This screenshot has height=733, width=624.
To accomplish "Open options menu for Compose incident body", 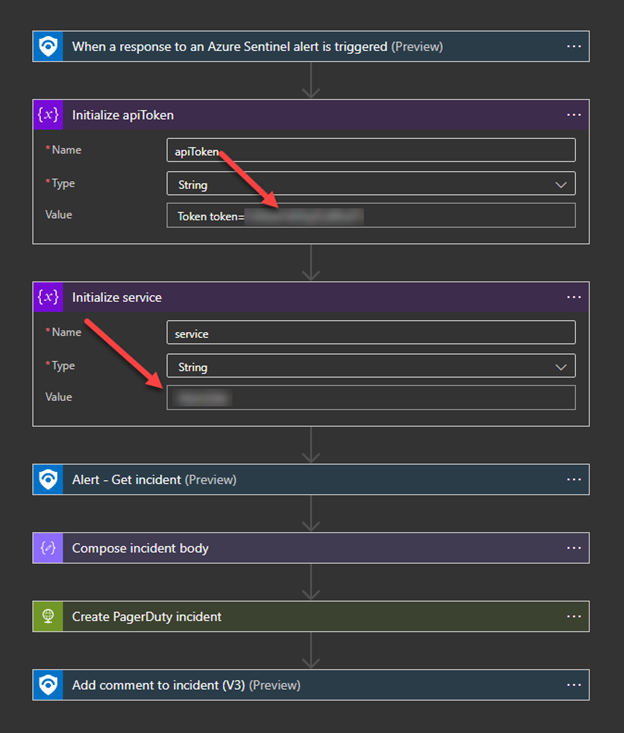I will [574, 548].
